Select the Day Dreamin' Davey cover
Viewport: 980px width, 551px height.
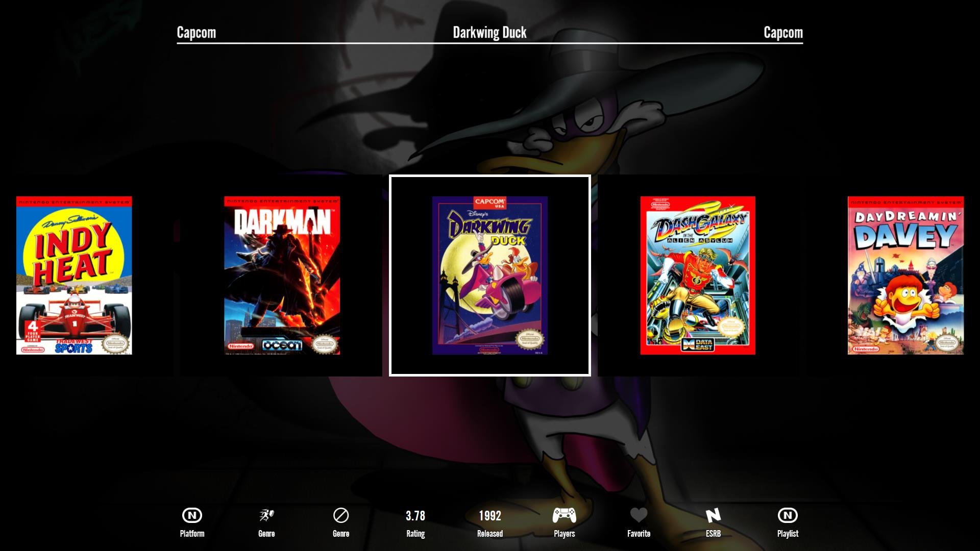pyautogui.click(x=906, y=275)
